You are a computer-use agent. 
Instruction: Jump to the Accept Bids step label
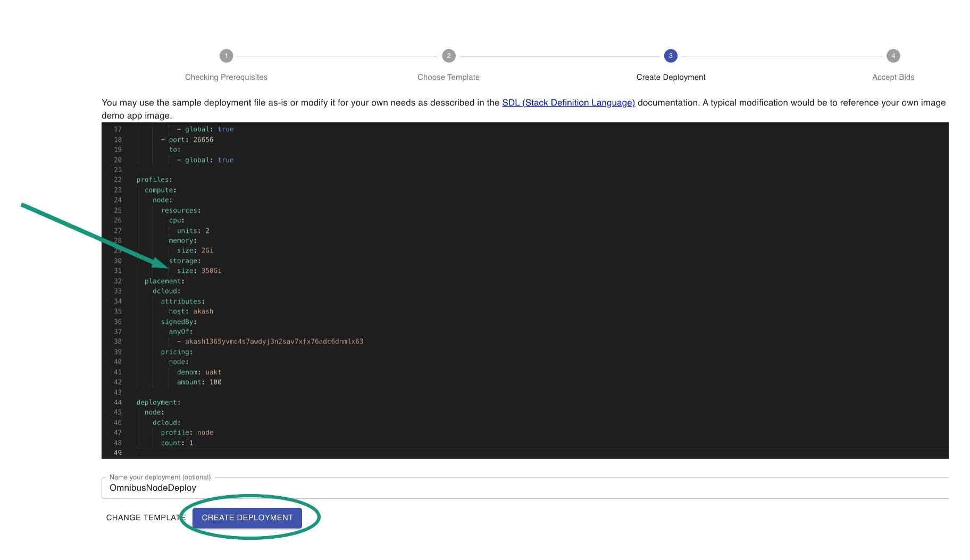tap(893, 77)
